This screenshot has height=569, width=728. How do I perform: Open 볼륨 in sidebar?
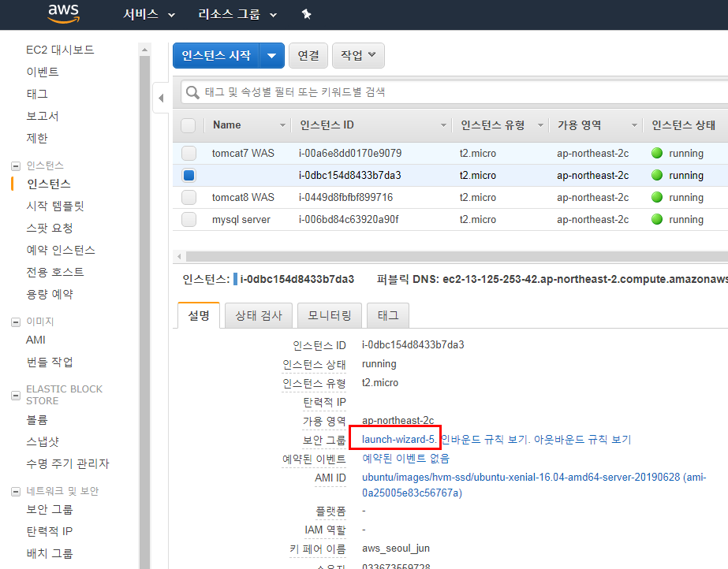(37, 420)
